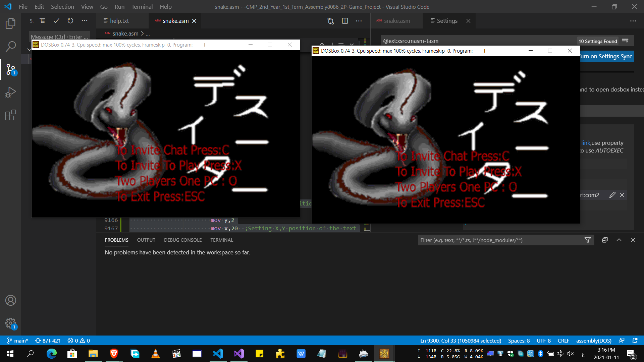Image resolution: width=644 pixels, height=362 pixels.
Task: Click the Split Editor Right icon
Action: (x=345, y=21)
